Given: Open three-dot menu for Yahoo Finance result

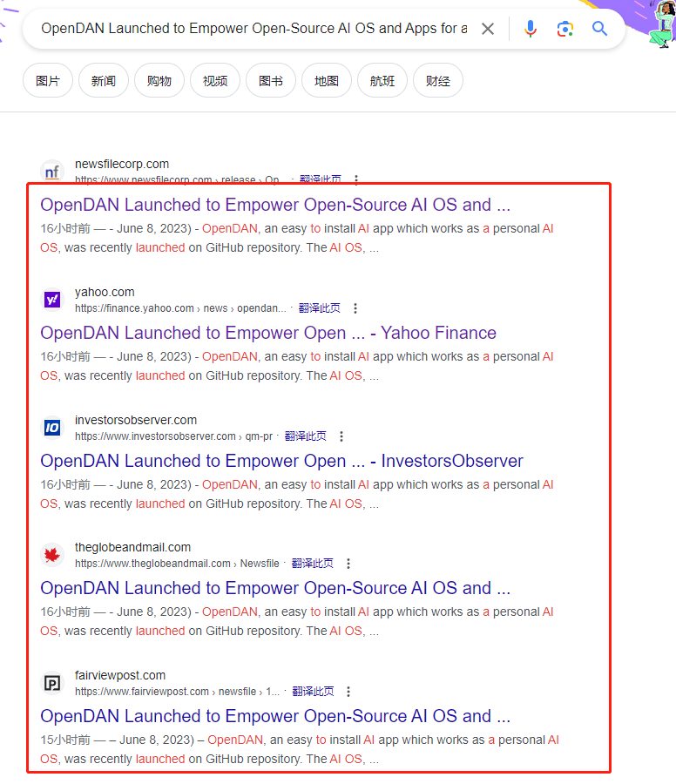Looking at the screenshot, I should click(x=355, y=308).
